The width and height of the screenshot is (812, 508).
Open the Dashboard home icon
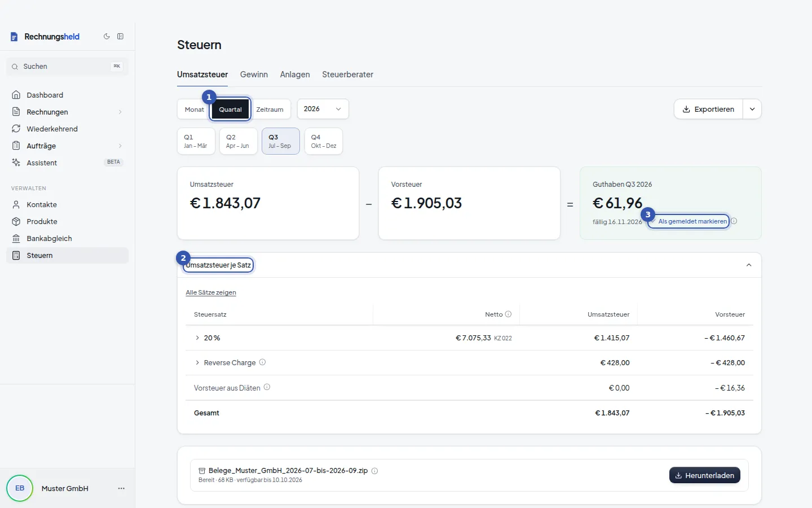click(x=16, y=95)
